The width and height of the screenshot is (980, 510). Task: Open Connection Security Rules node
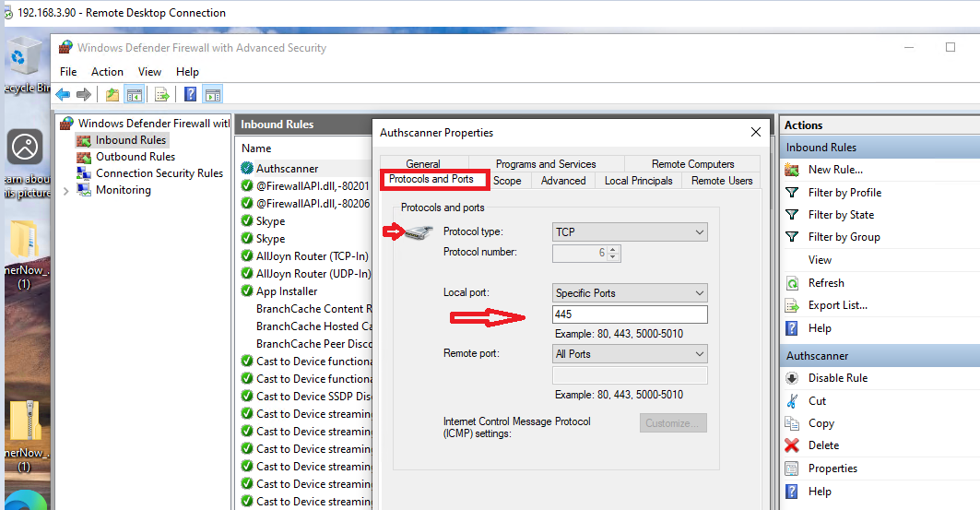(x=159, y=173)
